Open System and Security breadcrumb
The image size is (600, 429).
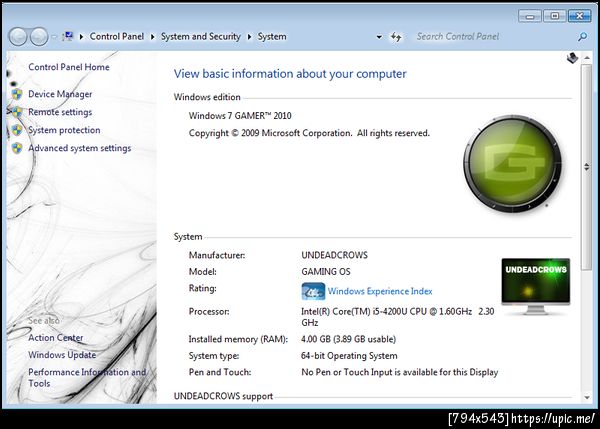tap(201, 37)
